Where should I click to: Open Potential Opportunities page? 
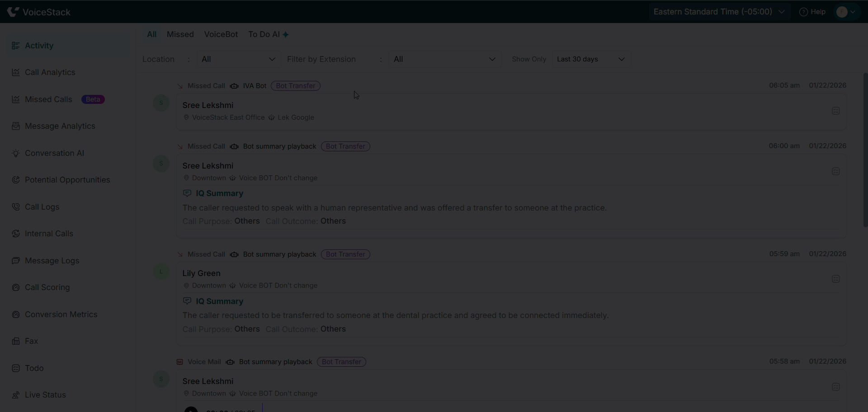68,180
